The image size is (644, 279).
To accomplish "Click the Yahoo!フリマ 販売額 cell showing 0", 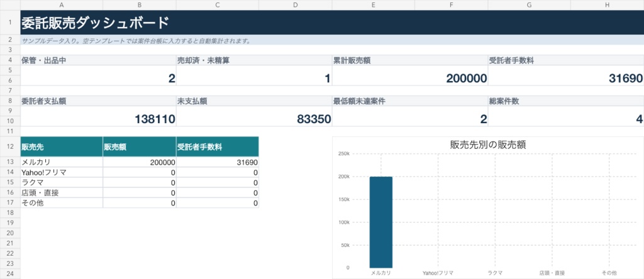I will [140, 172].
